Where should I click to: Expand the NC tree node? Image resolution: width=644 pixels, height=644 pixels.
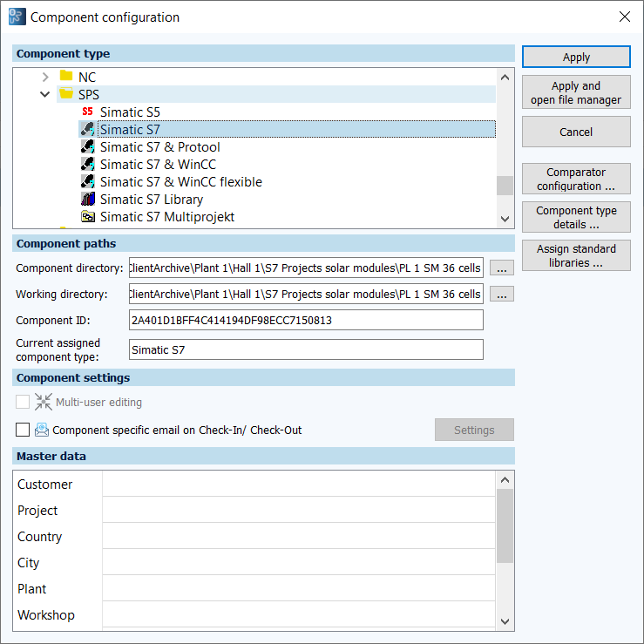[x=45, y=77]
